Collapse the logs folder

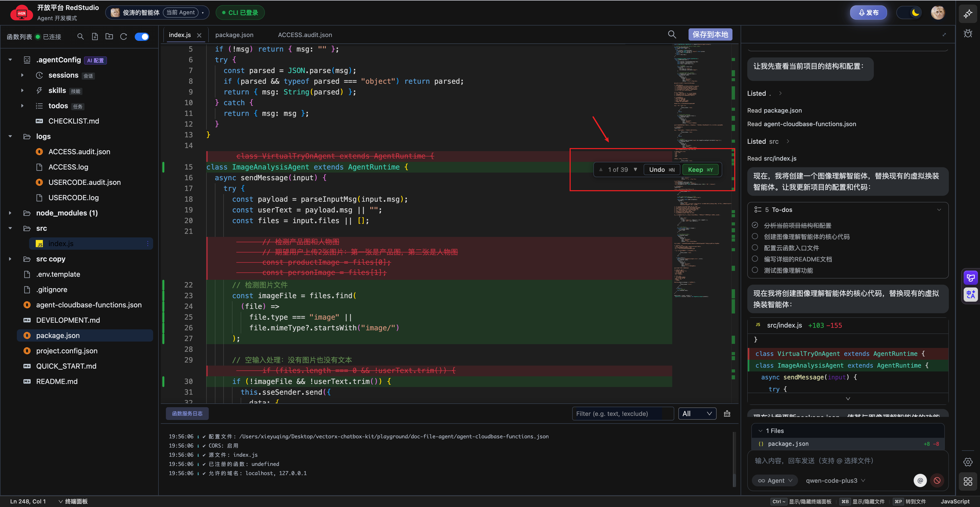tap(10, 136)
